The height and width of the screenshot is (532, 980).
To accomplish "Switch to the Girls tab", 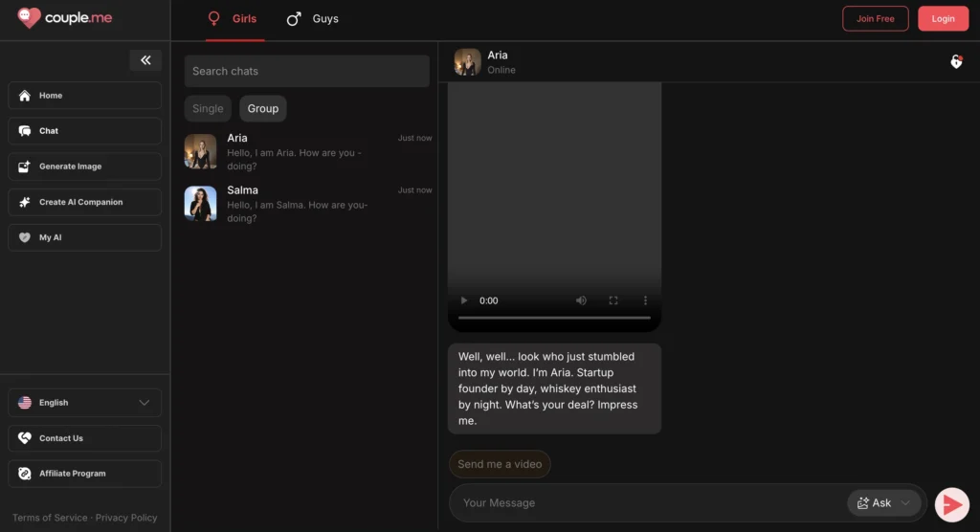I will pos(234,19).
